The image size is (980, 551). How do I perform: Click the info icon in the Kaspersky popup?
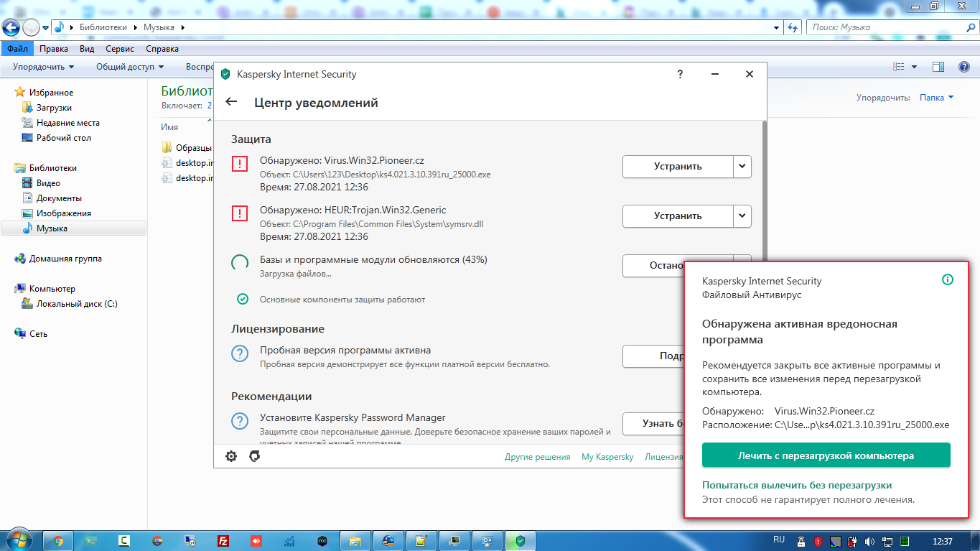click(x=947, y=279)
